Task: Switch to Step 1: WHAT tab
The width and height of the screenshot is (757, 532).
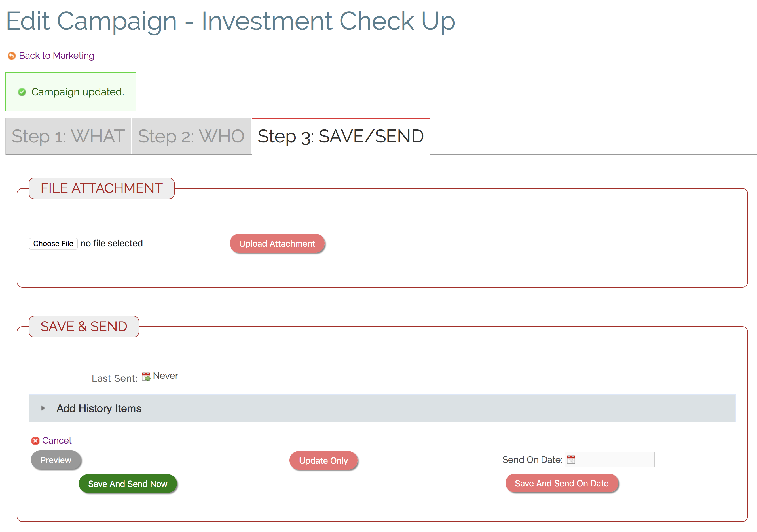Action: point(68,136)
